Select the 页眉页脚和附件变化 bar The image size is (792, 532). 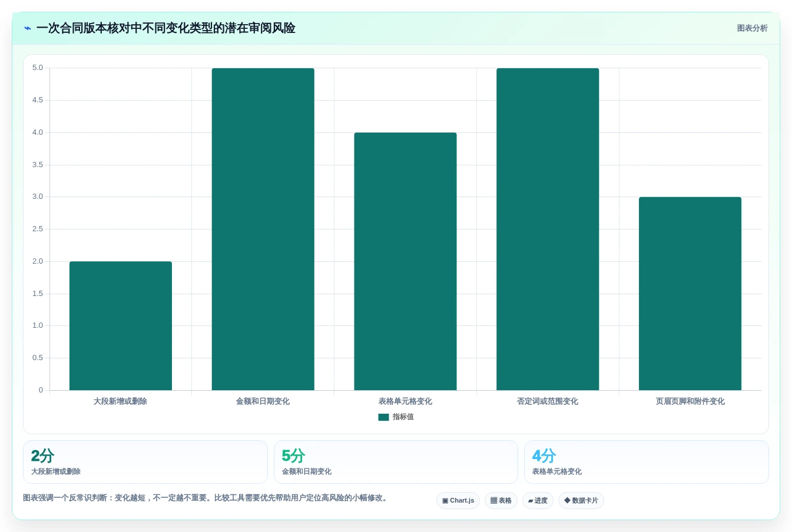(690, 294)
